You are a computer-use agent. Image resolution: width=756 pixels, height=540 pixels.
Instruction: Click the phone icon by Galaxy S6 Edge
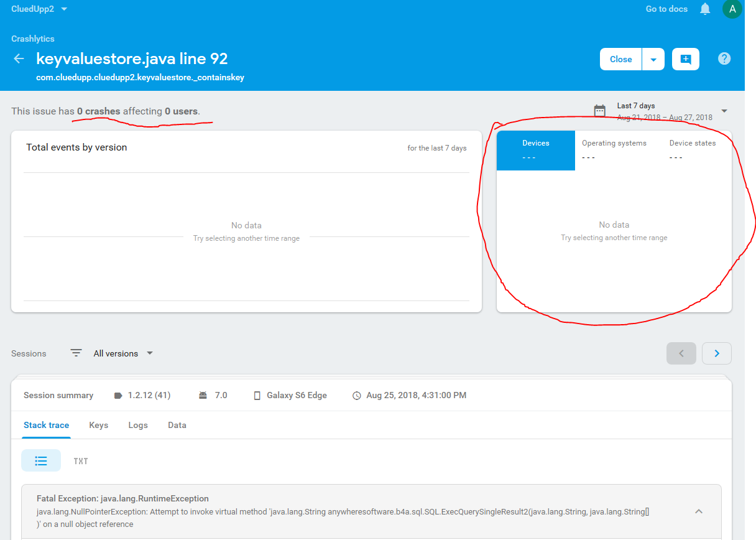point(257,396)
